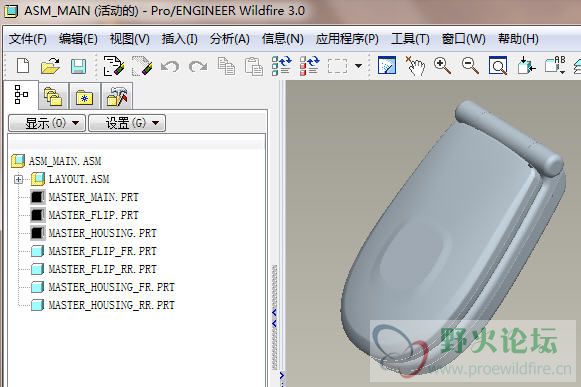The height and width of the screenshot is (387, 581).
Task: Open the selection box dropdown arrow
Action: (358, 66)
